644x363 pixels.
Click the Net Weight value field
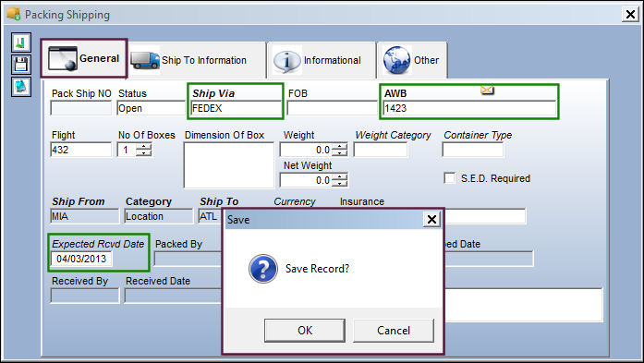(x=306, y=180)
